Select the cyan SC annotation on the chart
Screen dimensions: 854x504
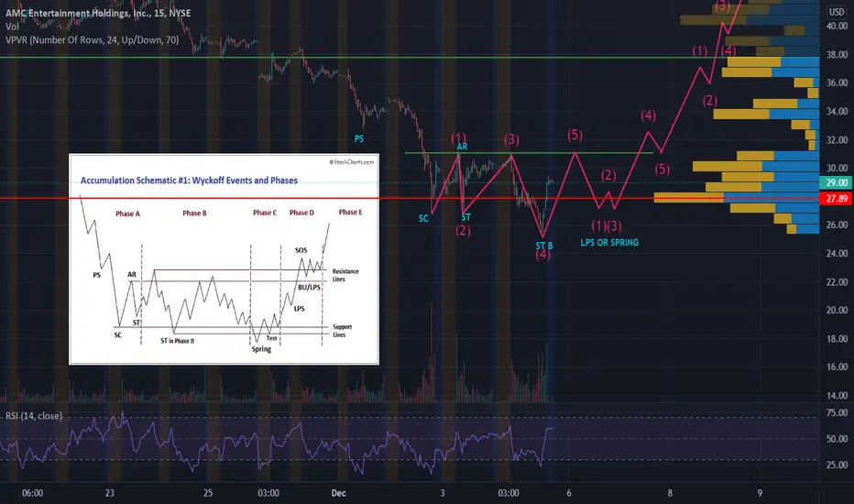pyautogui.click(x=423, y=218)
